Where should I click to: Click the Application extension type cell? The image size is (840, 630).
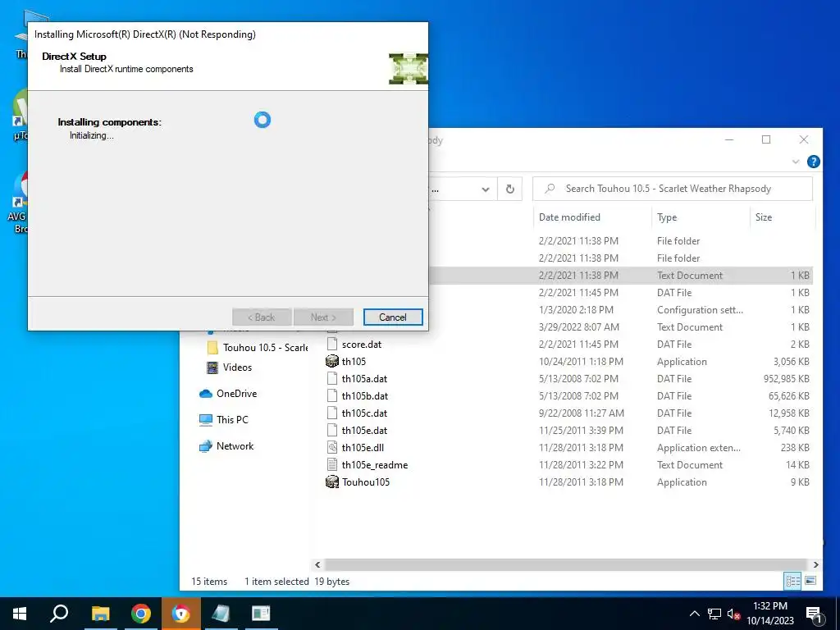[x=699, y=448]
